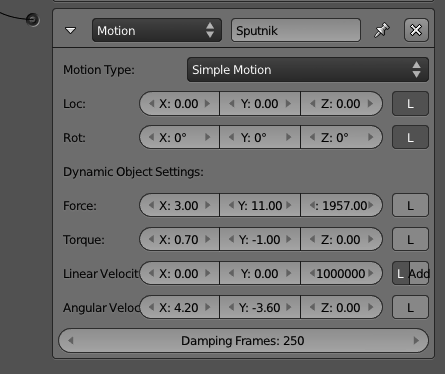Click the Rot X value field
Image resolution: width=445 pixels, height=374 pixels.
click(x=179, y=137)
